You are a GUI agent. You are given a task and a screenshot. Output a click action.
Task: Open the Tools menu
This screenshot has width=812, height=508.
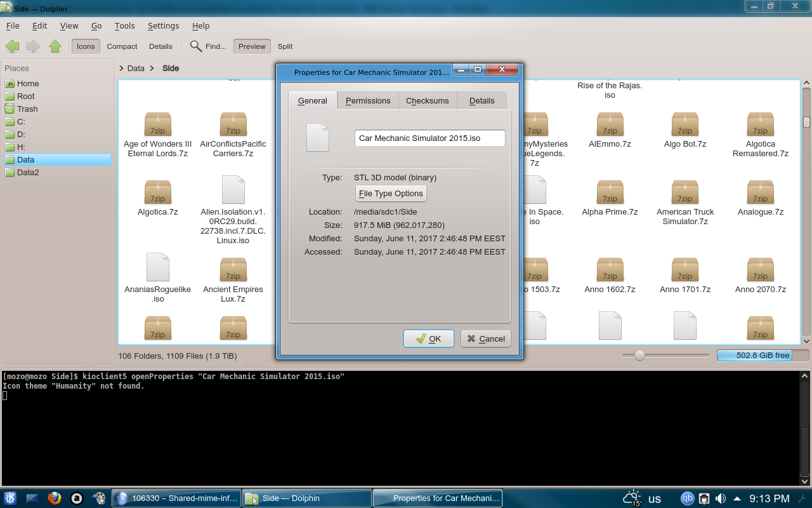(x=124, y=26)
